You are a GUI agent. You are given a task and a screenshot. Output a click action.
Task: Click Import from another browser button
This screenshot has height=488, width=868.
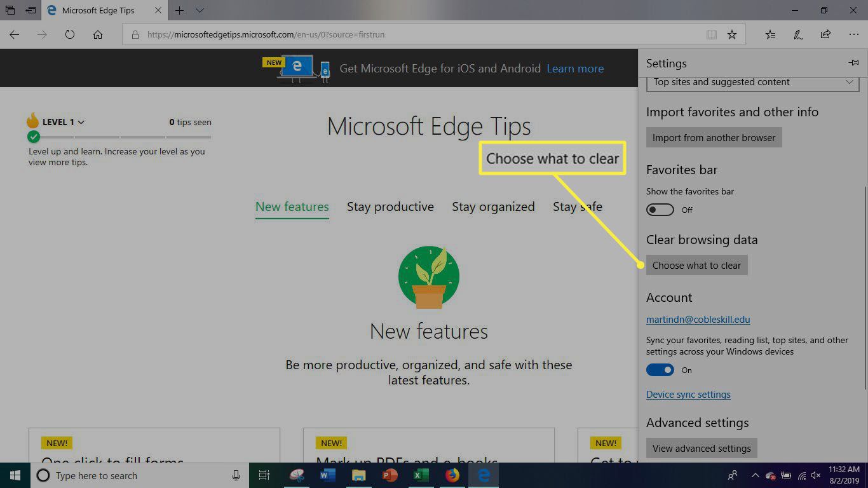pos(714,138)
